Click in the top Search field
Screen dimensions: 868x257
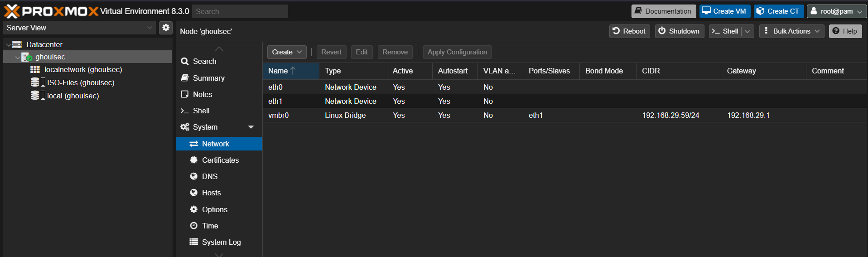[x=240, y=11]
